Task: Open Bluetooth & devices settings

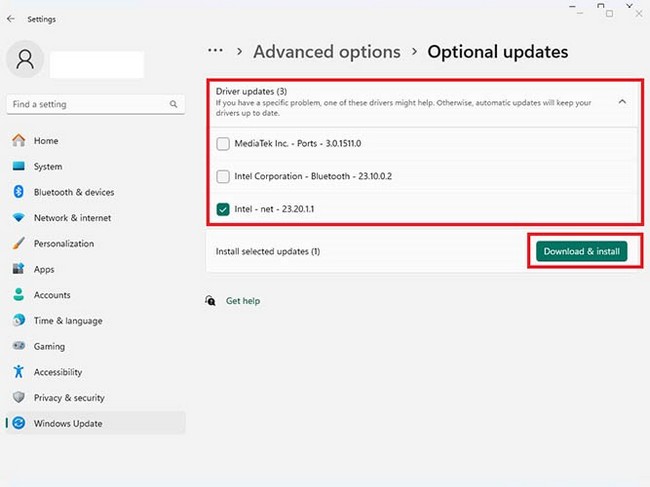Action: (x=74, y=192)
